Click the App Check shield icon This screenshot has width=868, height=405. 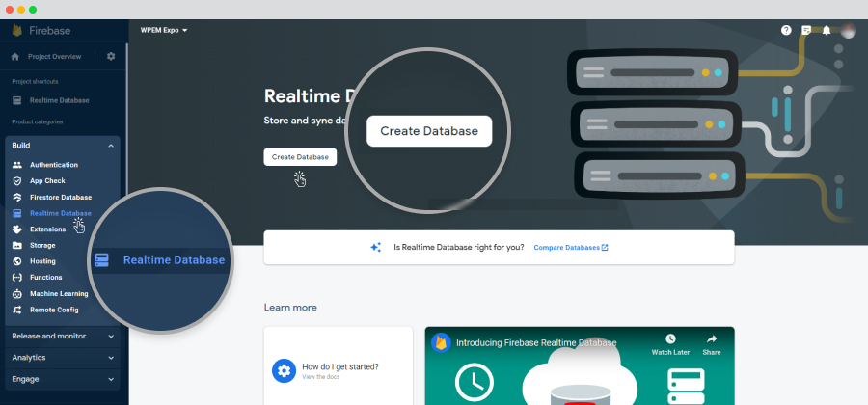point(17,181)
